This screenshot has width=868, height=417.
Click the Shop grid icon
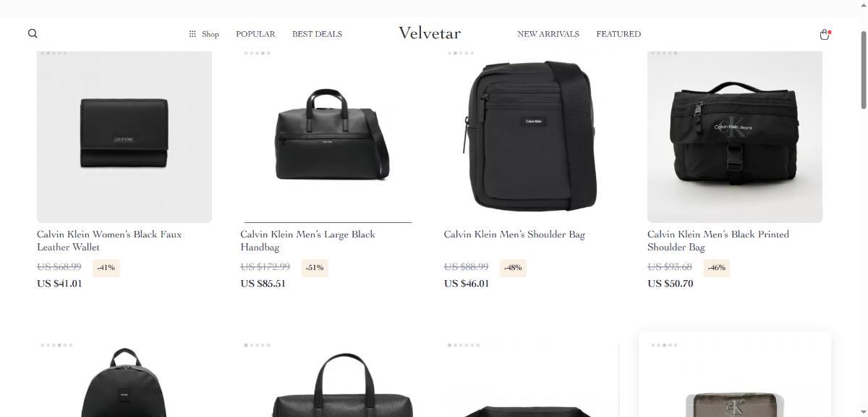(192, 34)
